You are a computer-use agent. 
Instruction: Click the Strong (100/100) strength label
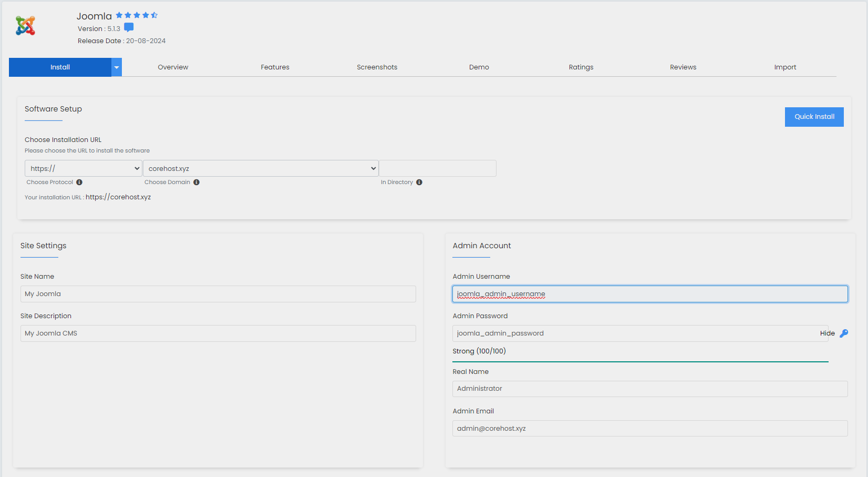[x=479, y=351]
